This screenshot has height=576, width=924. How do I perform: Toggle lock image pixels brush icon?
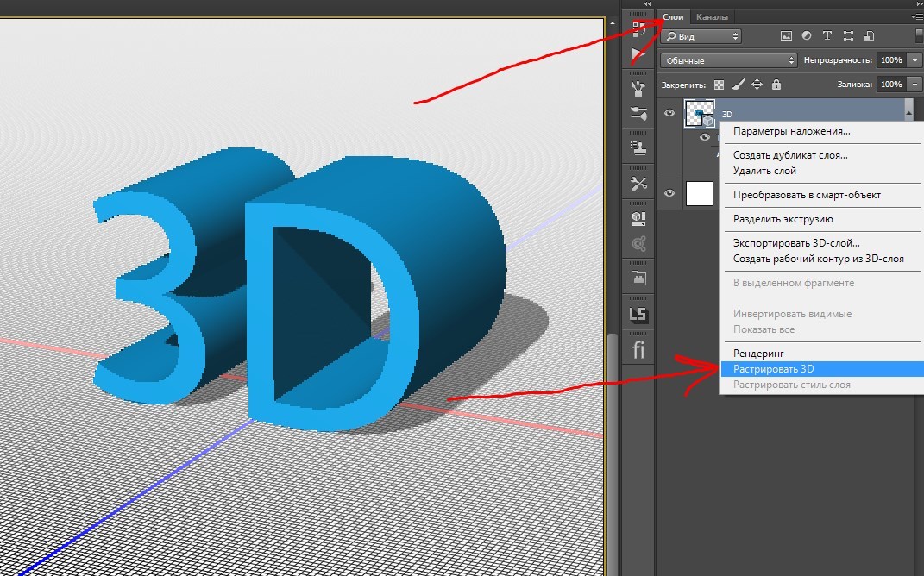[739, 85]
